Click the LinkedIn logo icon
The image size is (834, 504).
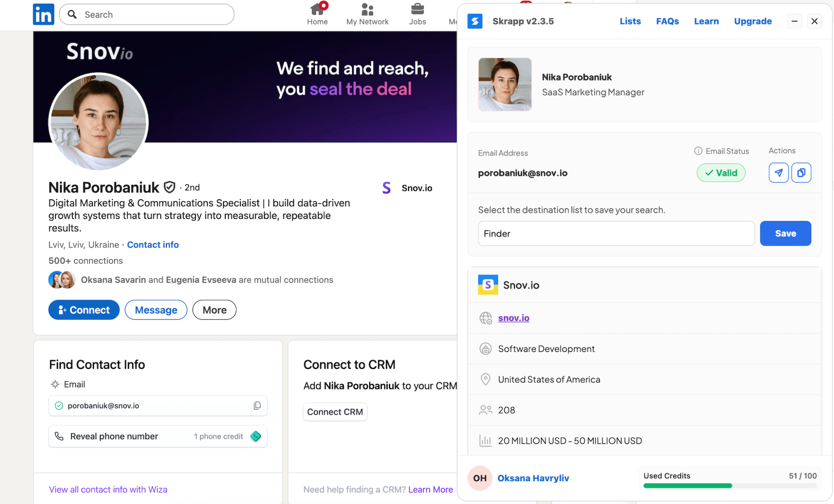(43, 15)
